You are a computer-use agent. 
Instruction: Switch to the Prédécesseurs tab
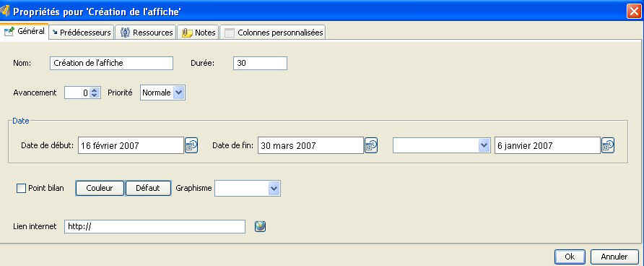[82, 33]
